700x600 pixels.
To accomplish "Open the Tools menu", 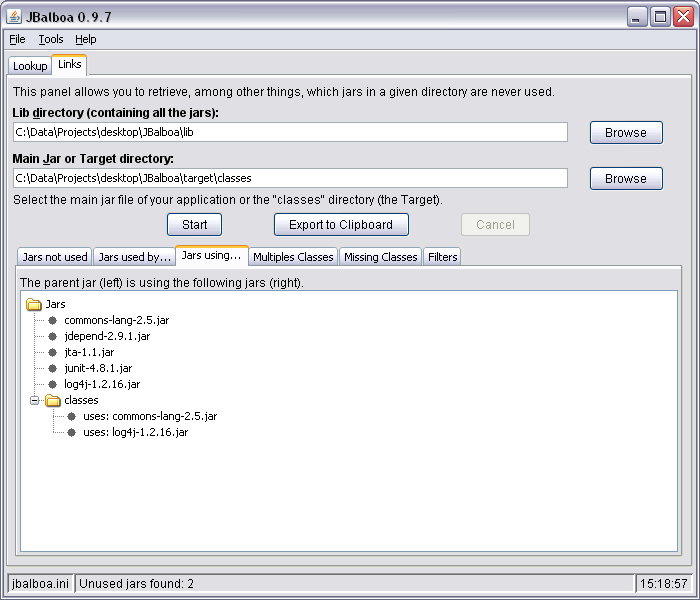I will [x=50, y=39].
